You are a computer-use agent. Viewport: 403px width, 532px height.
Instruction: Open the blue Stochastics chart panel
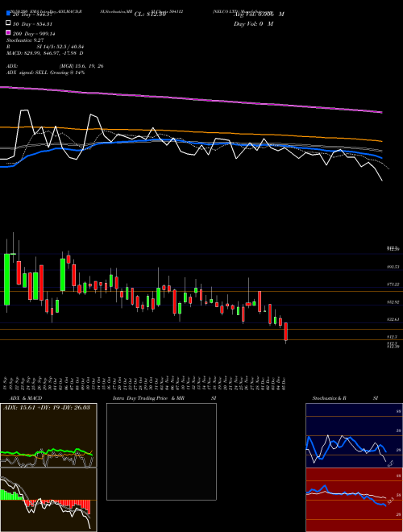click(x=354, y=435)
